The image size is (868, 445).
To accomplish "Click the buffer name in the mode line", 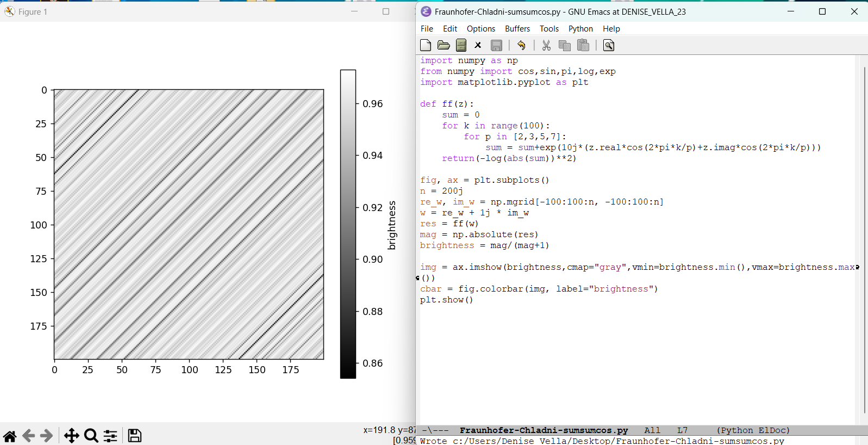I will [544, 430].
